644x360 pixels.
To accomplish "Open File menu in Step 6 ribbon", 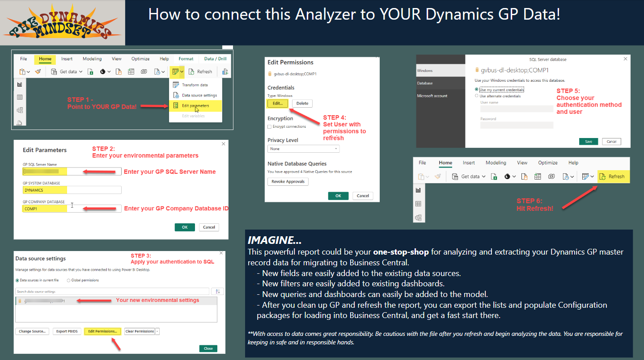I will 422,163.
